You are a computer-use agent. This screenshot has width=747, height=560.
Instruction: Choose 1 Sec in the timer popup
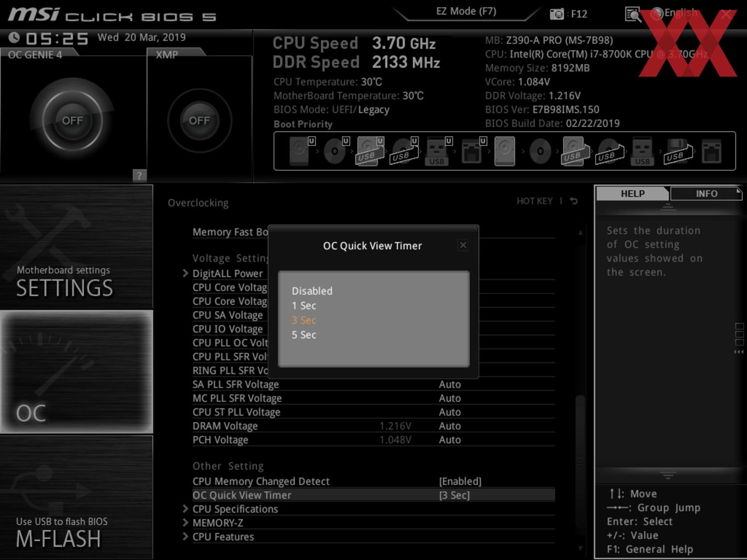point(304,306)
